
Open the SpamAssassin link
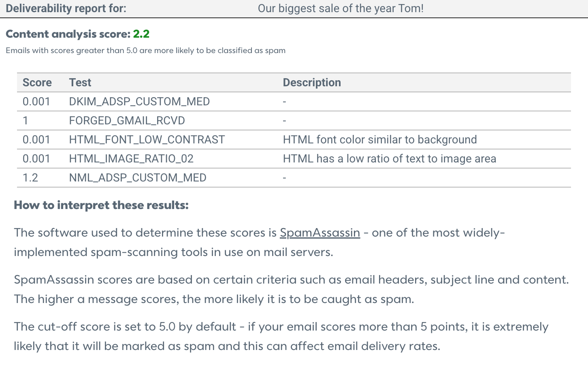(320, 233)
